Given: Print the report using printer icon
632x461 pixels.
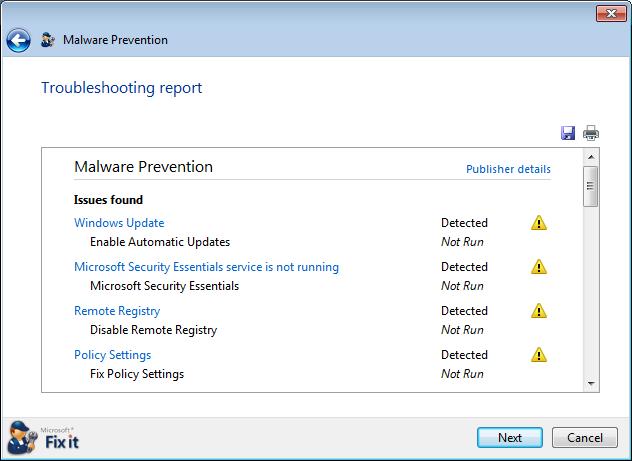Looking at the screenshot, I should [x=591, y=133].
